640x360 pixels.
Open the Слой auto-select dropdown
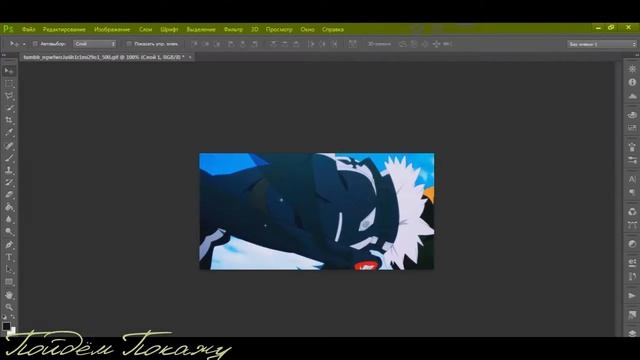click(95, 44)
